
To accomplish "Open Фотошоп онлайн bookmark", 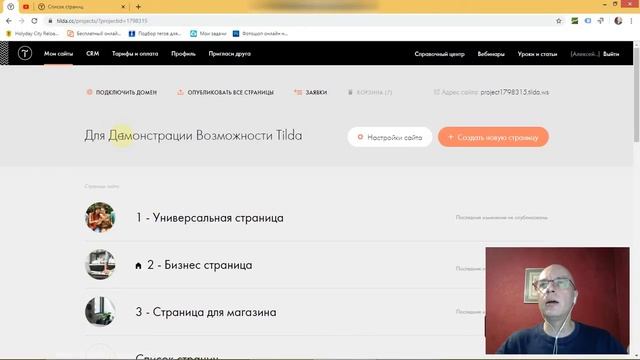I will 260,33.
